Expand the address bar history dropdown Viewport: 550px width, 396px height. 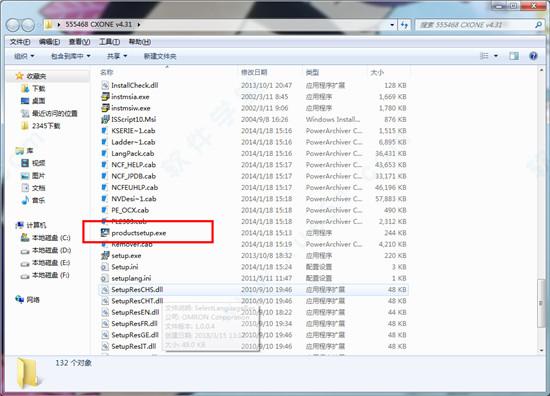[x=392, y=25]
